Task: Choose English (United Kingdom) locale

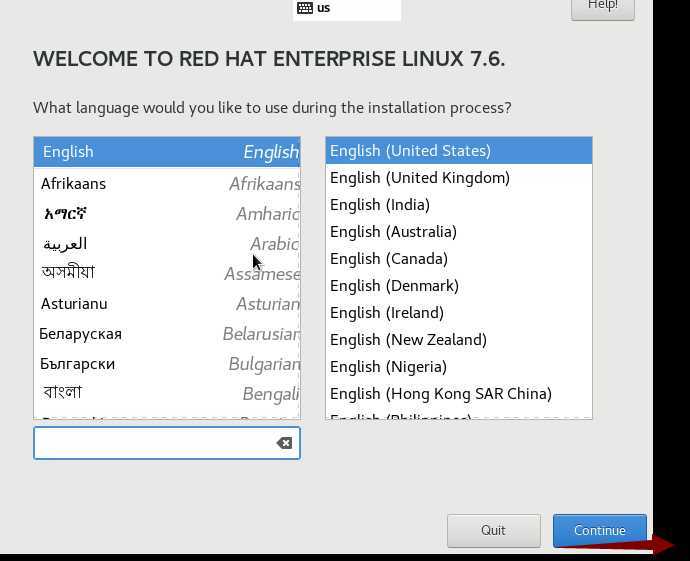Action: (x=459, y=178)
